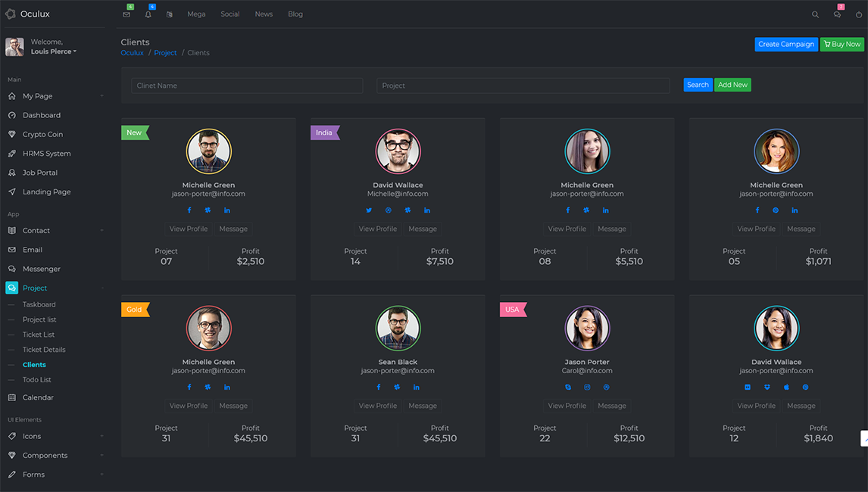Screen dimensions: 868x492
Task: Open the notifications bell icon
Action: 148,14
